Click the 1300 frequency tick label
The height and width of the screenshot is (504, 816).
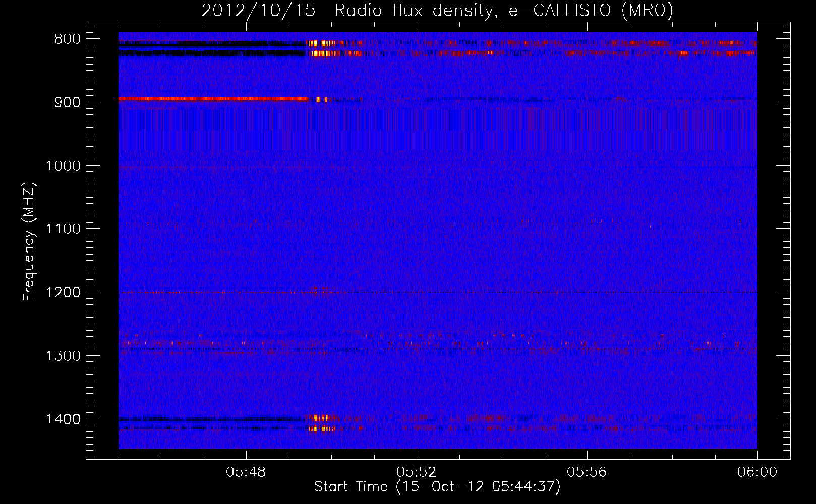[64, 356]
